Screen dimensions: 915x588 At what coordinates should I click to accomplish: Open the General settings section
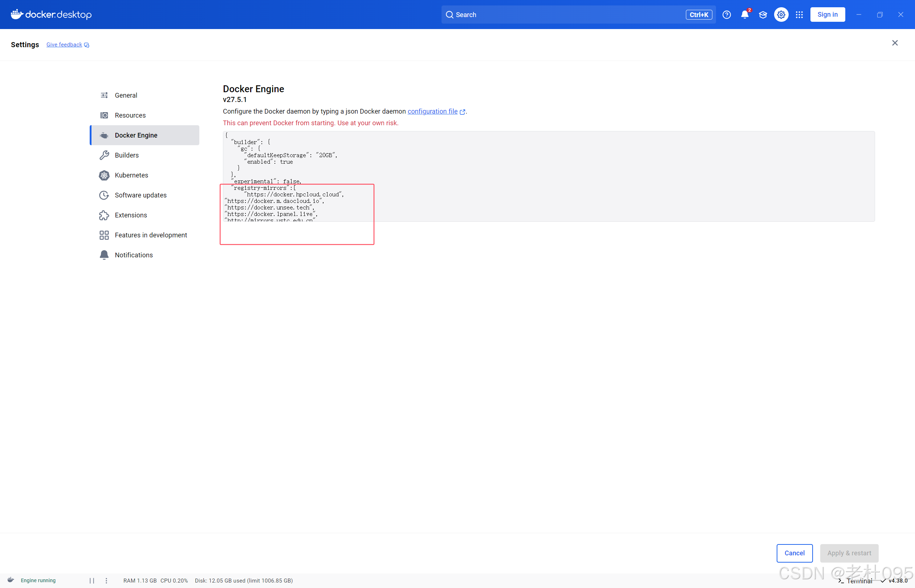pos(126,95)
